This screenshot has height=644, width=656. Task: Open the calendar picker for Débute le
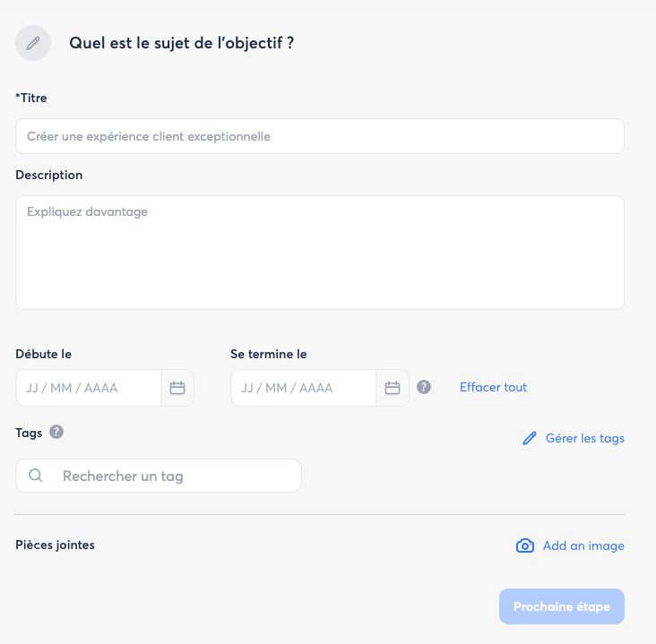pyautogui.click(x=177, y=388)
